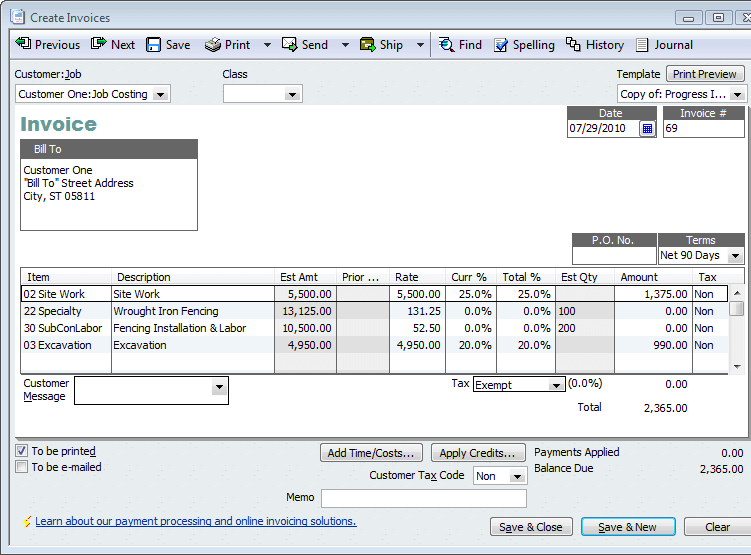Click the Spelling toolbar label
The image size is (751, 555).
pos(534,45)
